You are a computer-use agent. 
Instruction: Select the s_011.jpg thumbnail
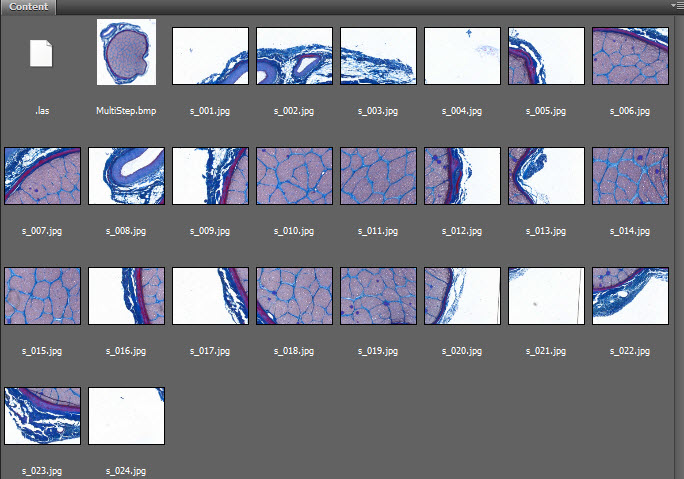(378, 176)
